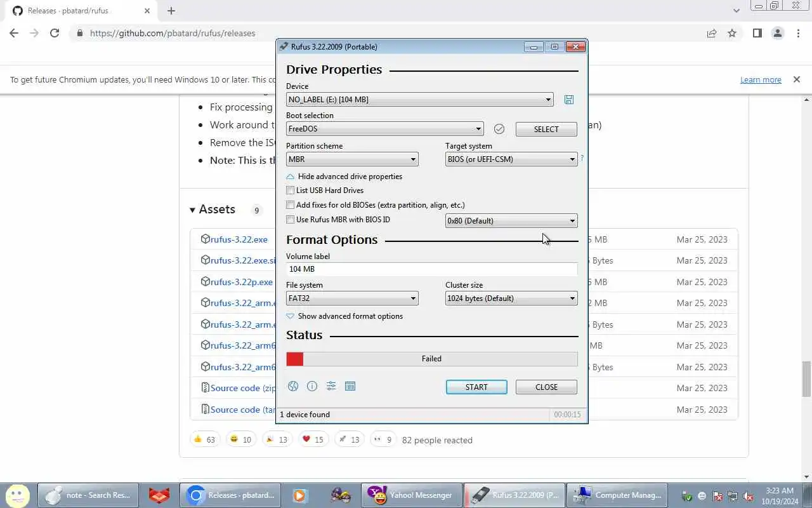Open the browser tab search chevron
Image resolution: width=812 pixels, height=508 pixels.
pyautogui.click(x=736, y=11)
